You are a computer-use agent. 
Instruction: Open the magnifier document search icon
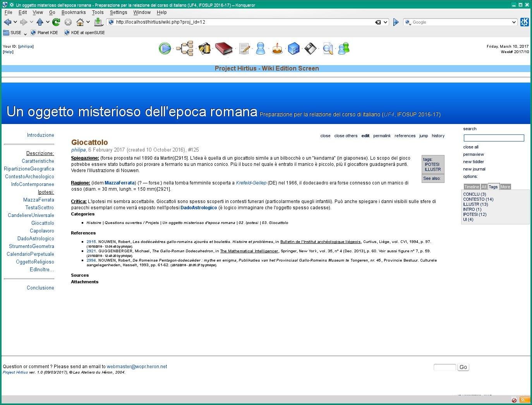(328, 48)
